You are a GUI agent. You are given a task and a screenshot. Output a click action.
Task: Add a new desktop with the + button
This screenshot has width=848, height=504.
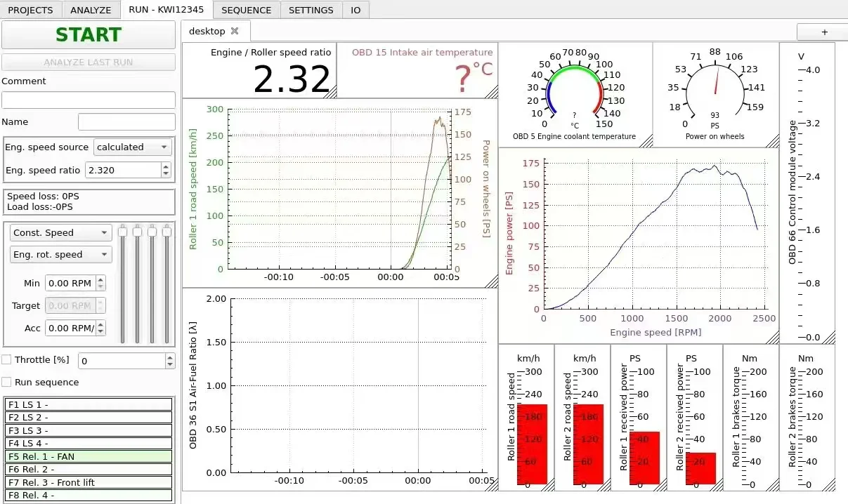pos(824,32)
